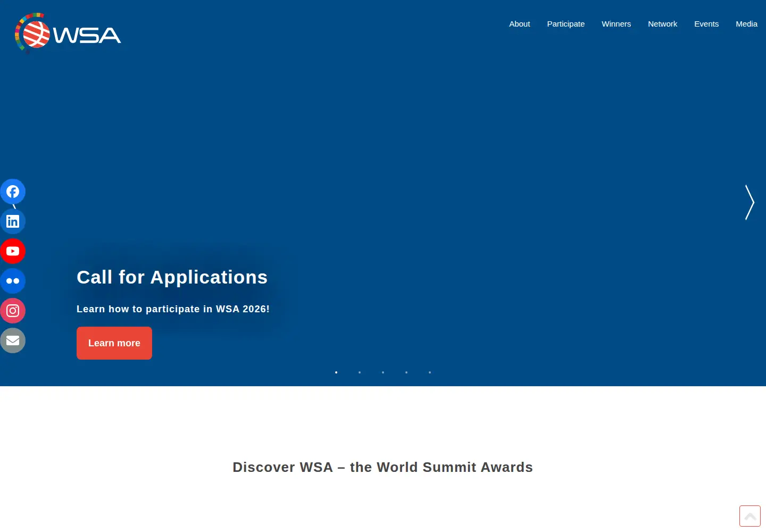
Task: Open the WSA Facebook page icon
Action: [x=13, y=192]
